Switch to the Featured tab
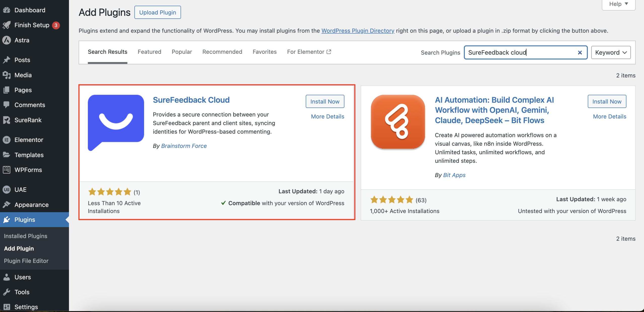The height and width of the screenshot is (312, 644). pos(149,52)
